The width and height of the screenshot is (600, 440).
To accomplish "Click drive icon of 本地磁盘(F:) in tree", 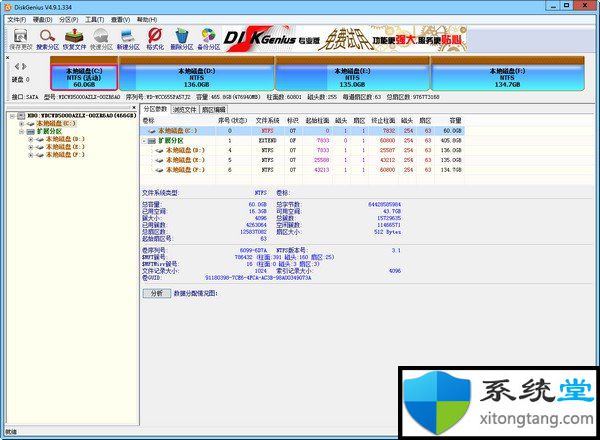I will [40, 155].
